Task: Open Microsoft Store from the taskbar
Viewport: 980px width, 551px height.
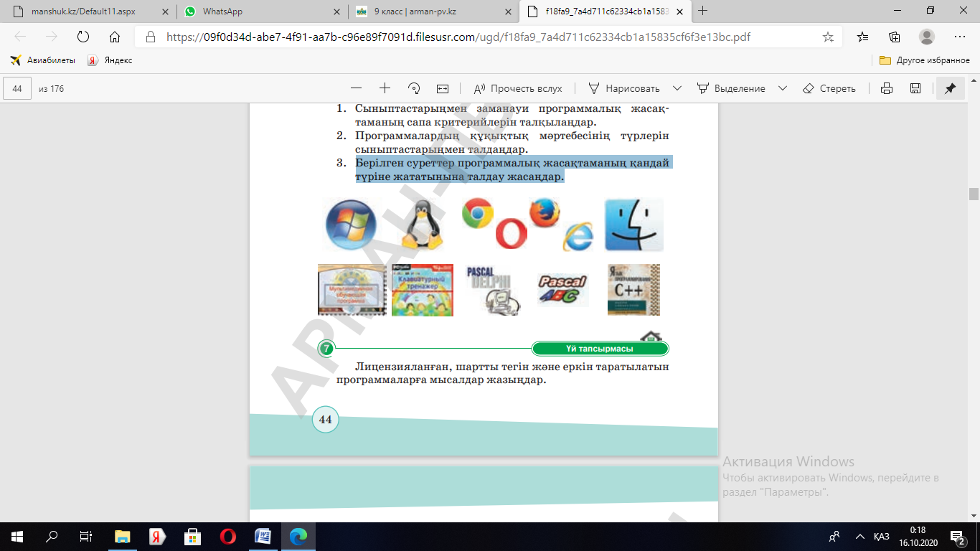Action: pos(193,536)
